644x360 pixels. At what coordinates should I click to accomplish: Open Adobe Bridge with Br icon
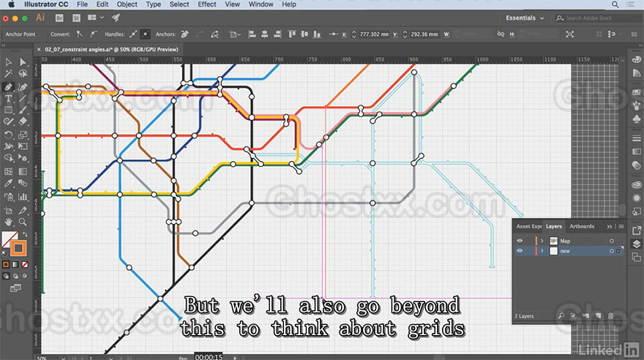pyautogui.click(x=59, y=18)
